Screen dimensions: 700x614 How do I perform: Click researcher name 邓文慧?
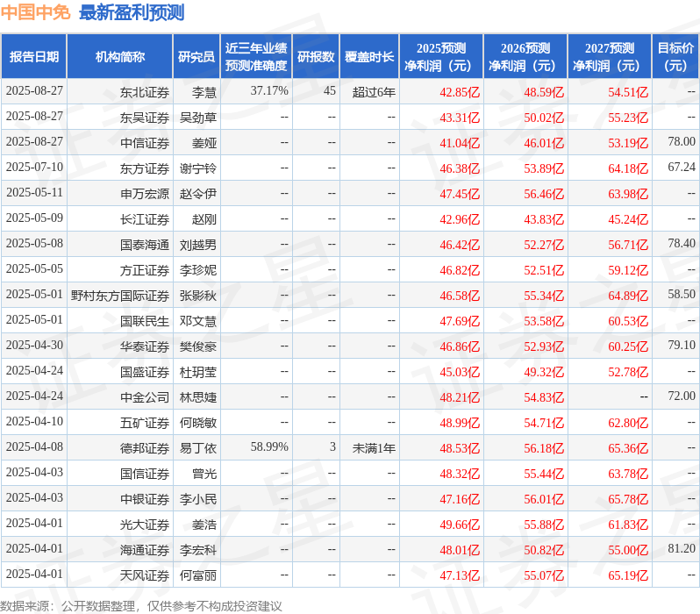(x=198, y=321)
